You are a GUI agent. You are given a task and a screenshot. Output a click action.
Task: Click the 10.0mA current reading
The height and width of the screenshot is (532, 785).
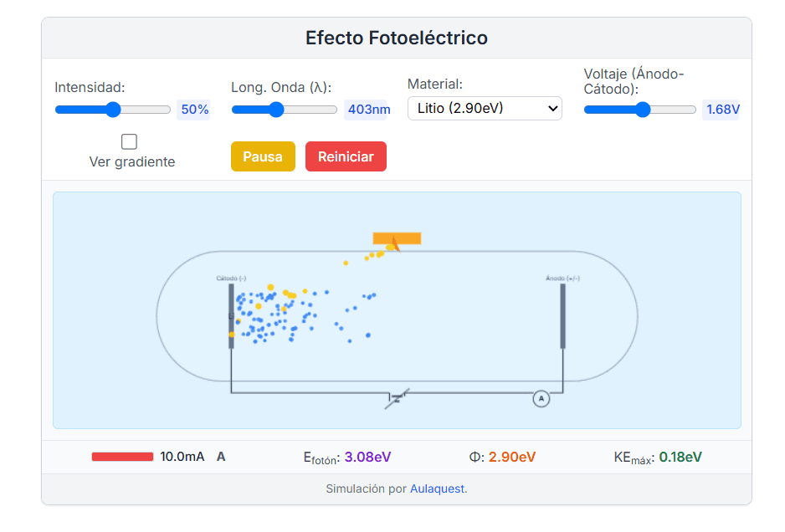[182, 457]
